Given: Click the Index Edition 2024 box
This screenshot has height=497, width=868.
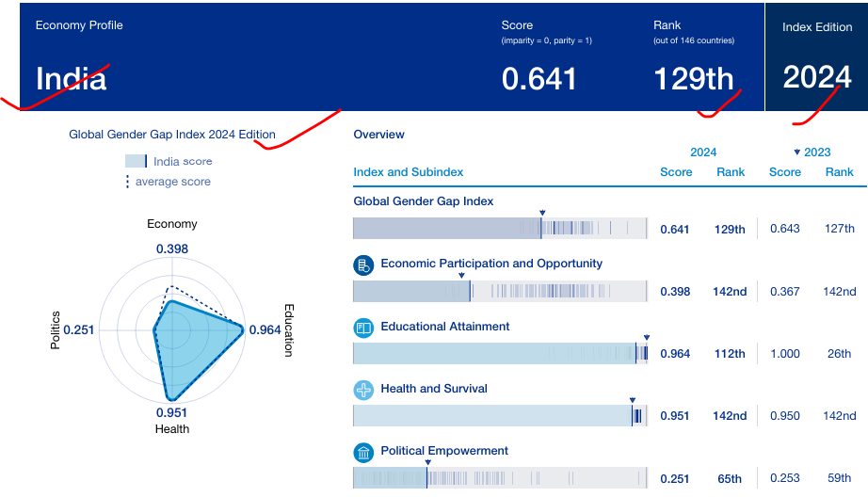Looking at the screenshot, I should [x=816, y=57].
